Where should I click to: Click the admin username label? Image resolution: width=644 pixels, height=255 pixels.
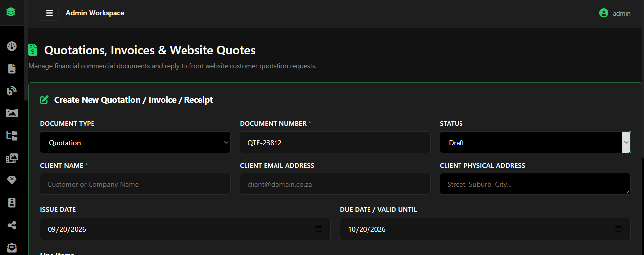click(x=622, y=13)
